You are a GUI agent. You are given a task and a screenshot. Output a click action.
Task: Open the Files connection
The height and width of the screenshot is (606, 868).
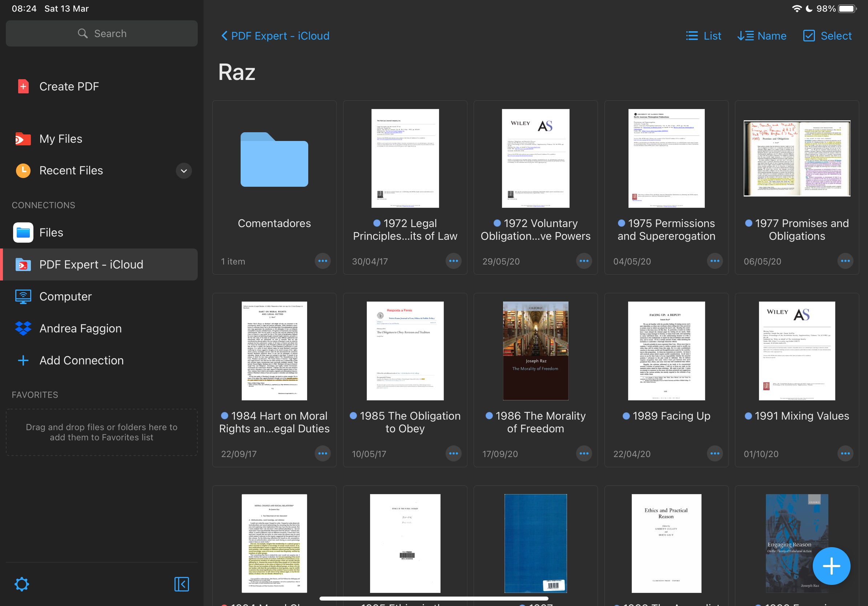51,233
